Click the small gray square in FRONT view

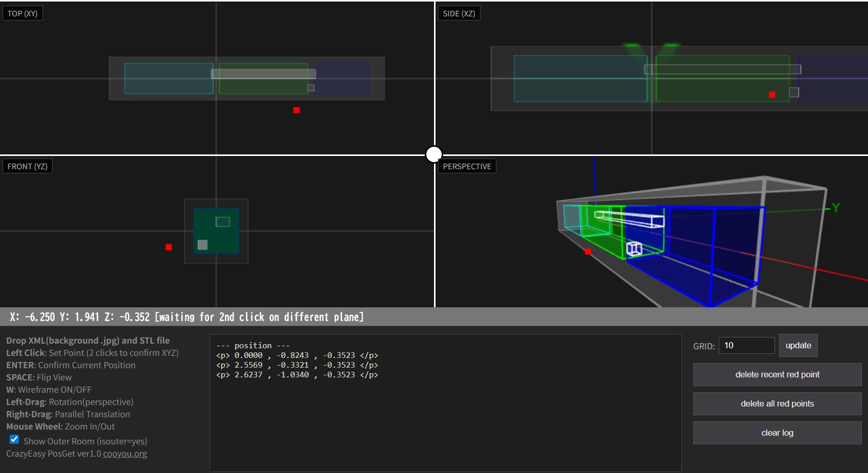click(x=202, y=245)
